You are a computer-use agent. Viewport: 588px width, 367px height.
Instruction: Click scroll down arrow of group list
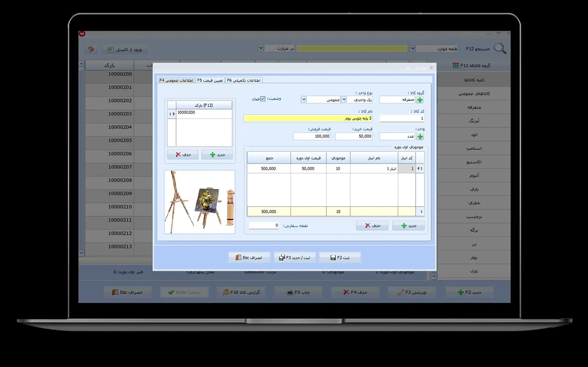pos(434,276)
